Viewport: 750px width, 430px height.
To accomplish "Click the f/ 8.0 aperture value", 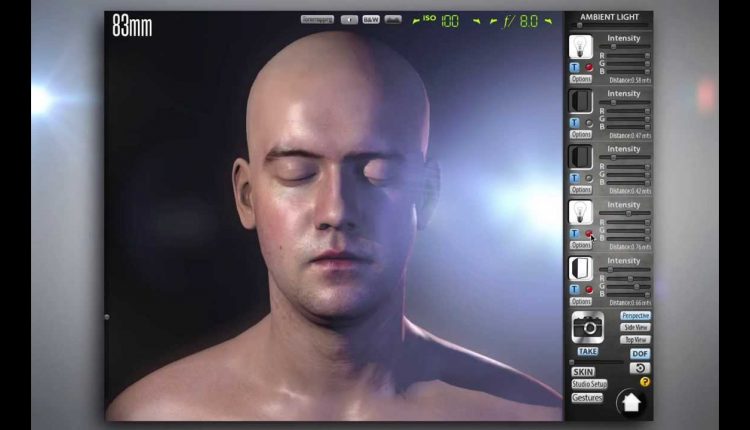I will (x=520, y=22).
